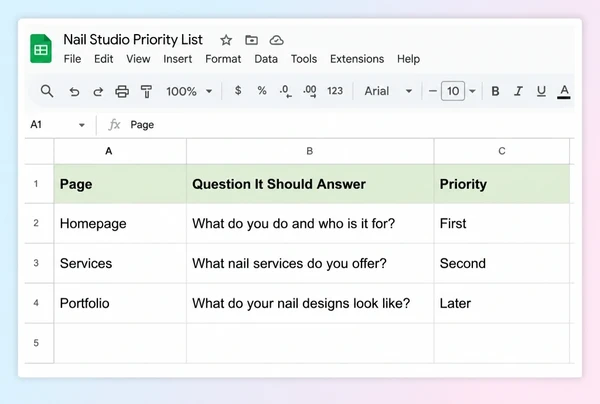Select the paint format tool
This screenshot has width=600, height=404.
pos(146,91)
